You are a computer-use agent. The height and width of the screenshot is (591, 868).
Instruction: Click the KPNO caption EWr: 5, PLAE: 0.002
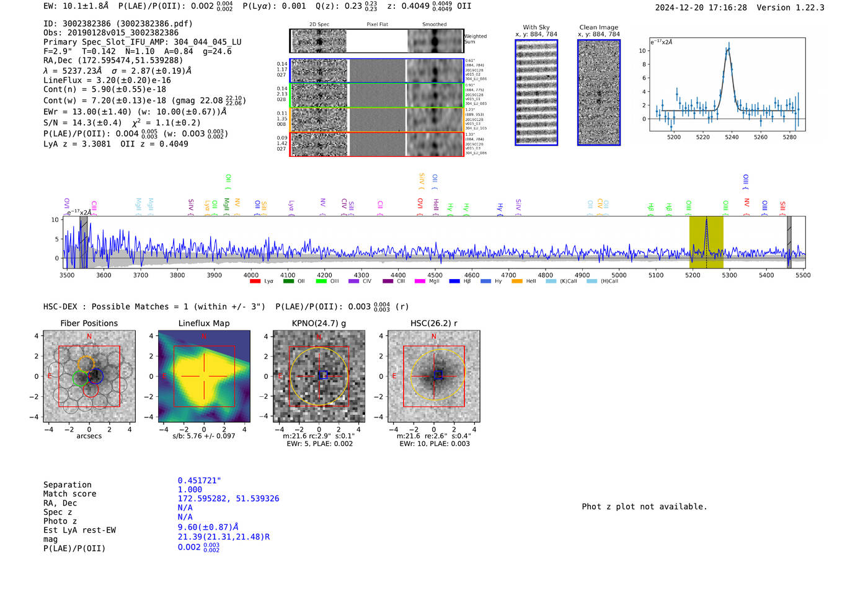(x=320, y=444)
